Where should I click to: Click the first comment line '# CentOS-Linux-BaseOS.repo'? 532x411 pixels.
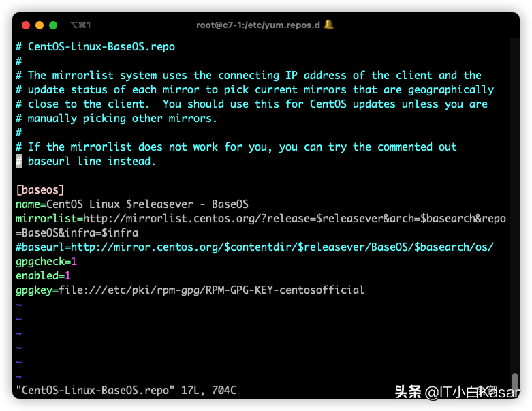coord(95,47)
